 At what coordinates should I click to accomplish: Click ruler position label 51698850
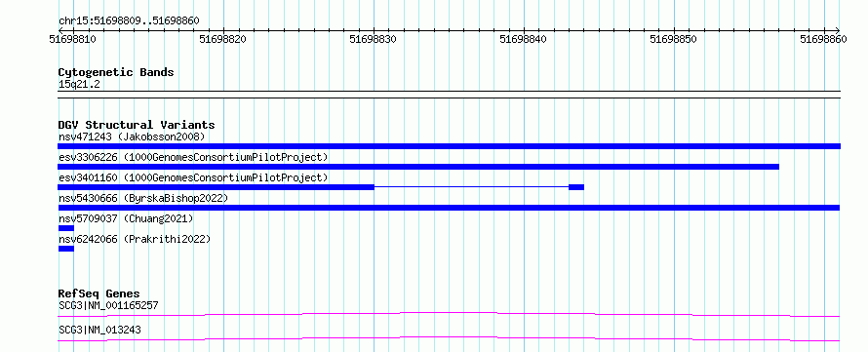click(x=673, y=39)
